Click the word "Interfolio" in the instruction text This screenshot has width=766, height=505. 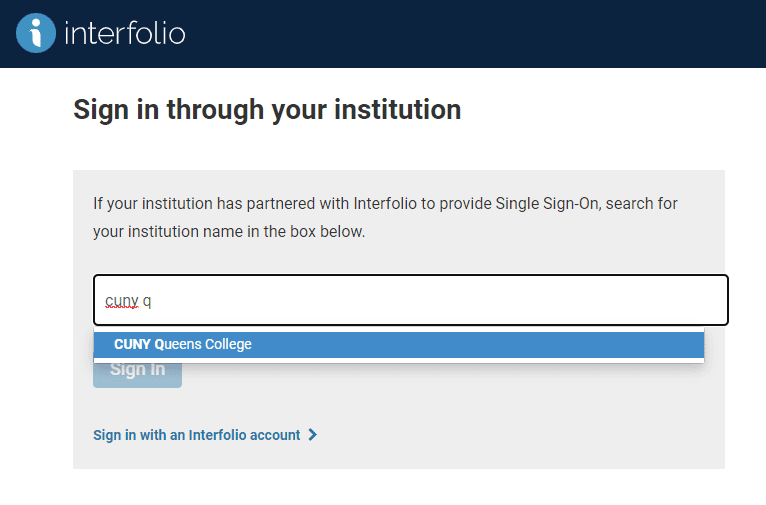[x=385, y=203]
